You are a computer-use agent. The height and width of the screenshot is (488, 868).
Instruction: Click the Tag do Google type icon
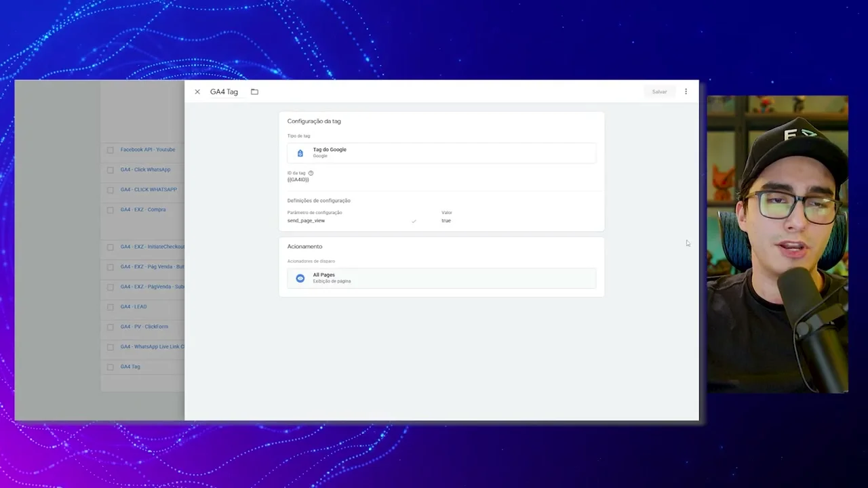coord(300,153)
